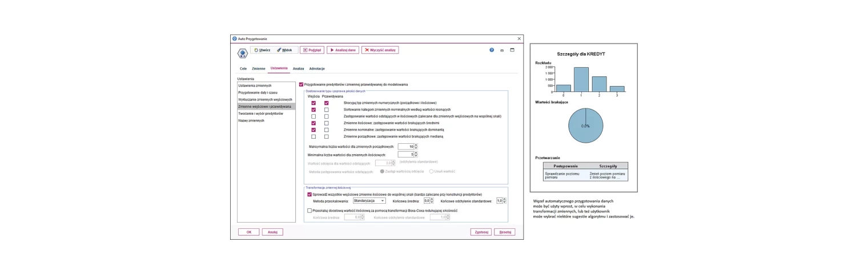Image resolution: width=868 pixels, height=274 pixels.
Task: Uncheck Sprowadź wszystkie wejściowe zmienne ilościowe checkbox
Action: [310, 194]
